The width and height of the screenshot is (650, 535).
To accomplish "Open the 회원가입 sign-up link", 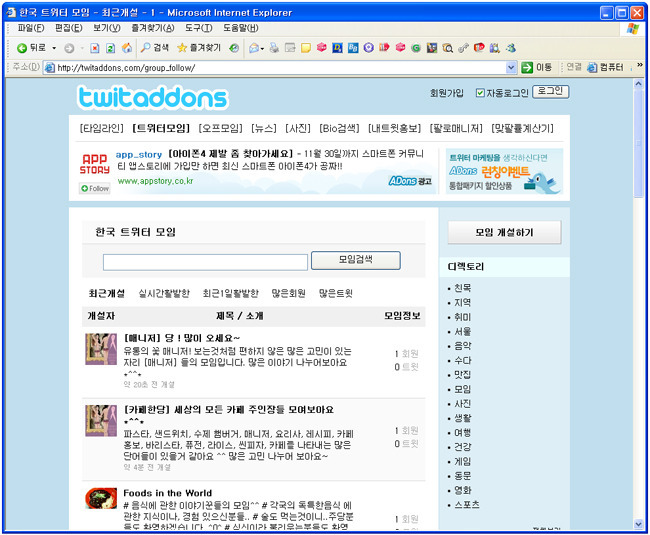I will pos(446,93).
